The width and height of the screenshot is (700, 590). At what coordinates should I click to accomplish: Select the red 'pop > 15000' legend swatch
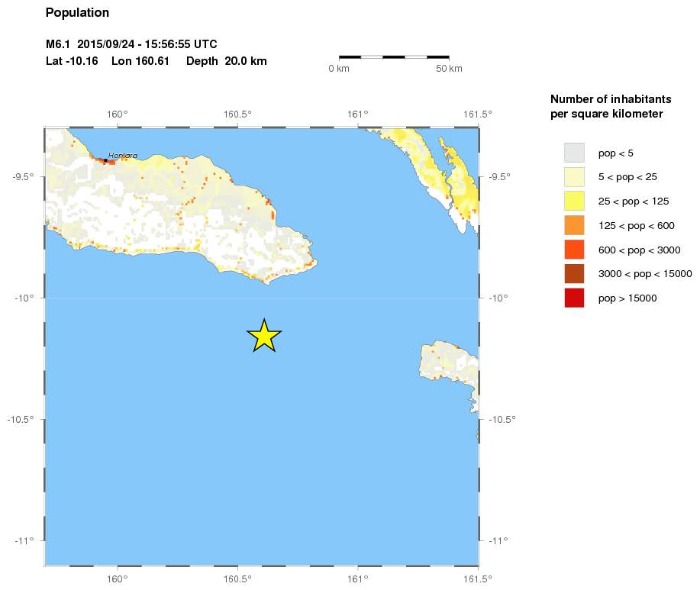pos(574,298)
